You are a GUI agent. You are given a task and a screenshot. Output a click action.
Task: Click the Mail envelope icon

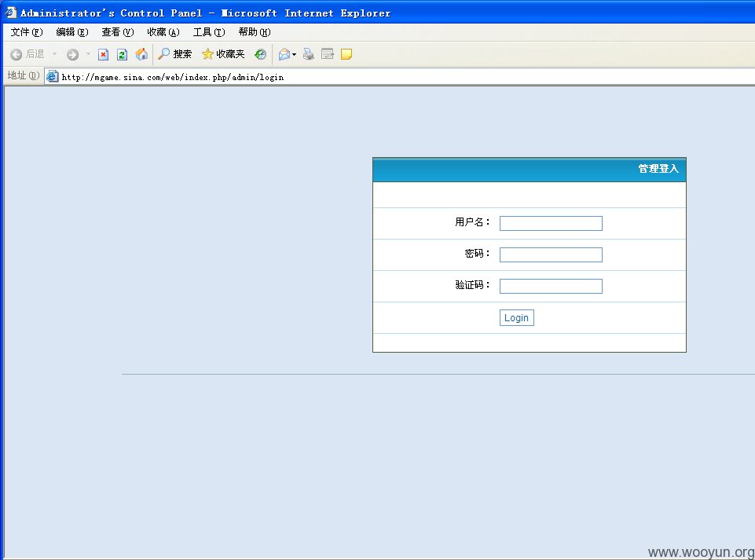click(284, 54)
